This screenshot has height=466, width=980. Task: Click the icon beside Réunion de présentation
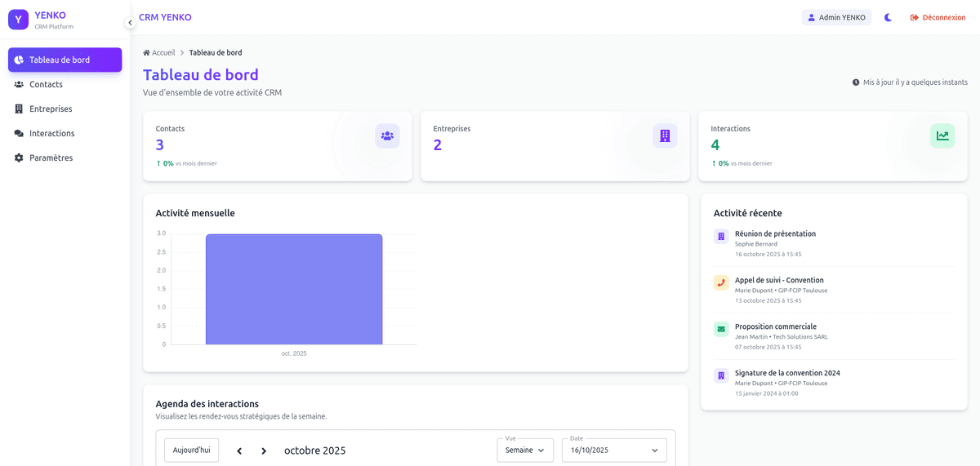[x=721, y=237]
